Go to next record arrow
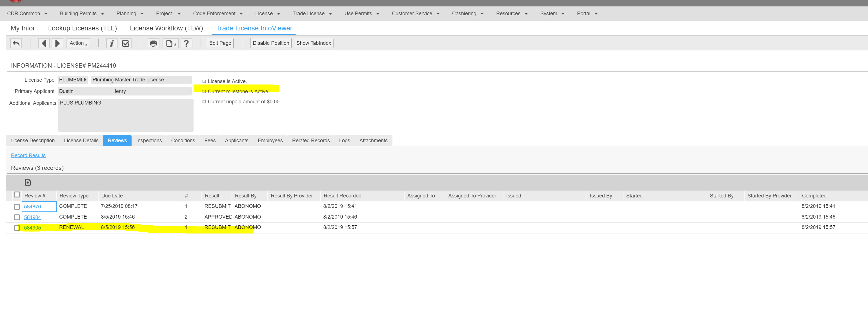 point(57,43)
